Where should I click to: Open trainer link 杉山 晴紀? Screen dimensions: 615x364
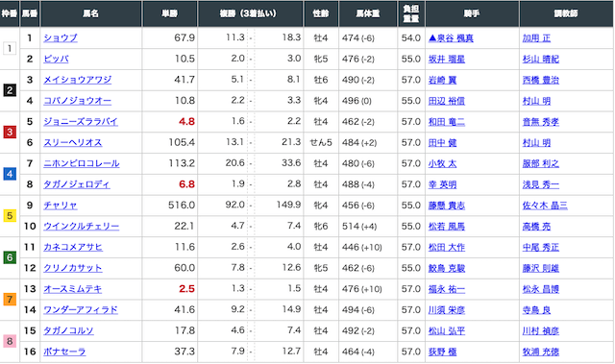[540, 60]
